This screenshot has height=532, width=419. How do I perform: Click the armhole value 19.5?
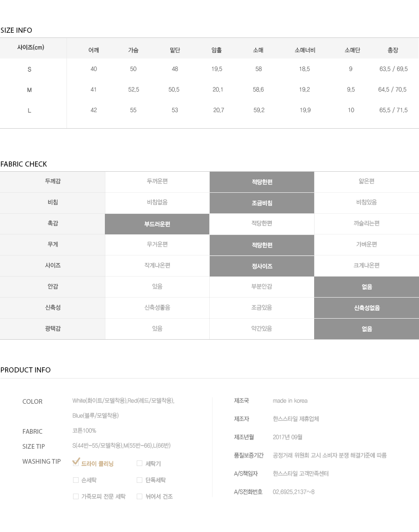point(217,69)
